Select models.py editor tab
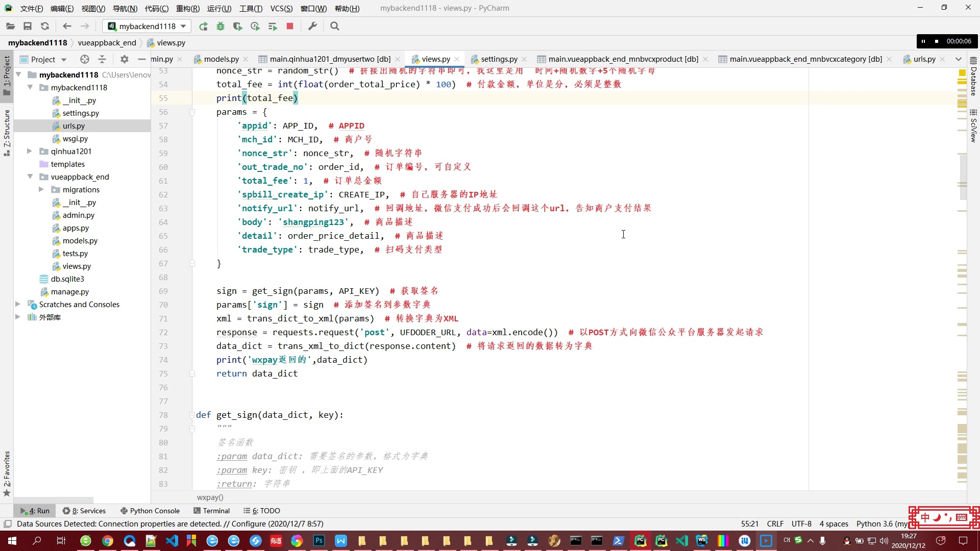The width and height of the screenshot is (980, 551). point(221,59)
